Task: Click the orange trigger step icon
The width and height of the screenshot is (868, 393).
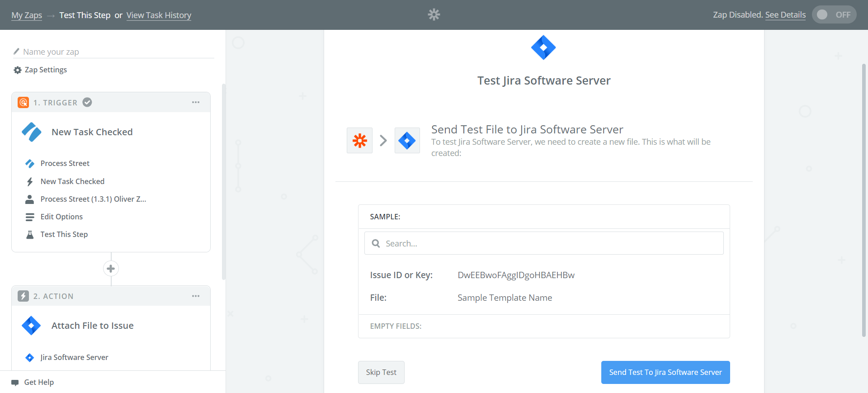Action: (x=24, y=103)
